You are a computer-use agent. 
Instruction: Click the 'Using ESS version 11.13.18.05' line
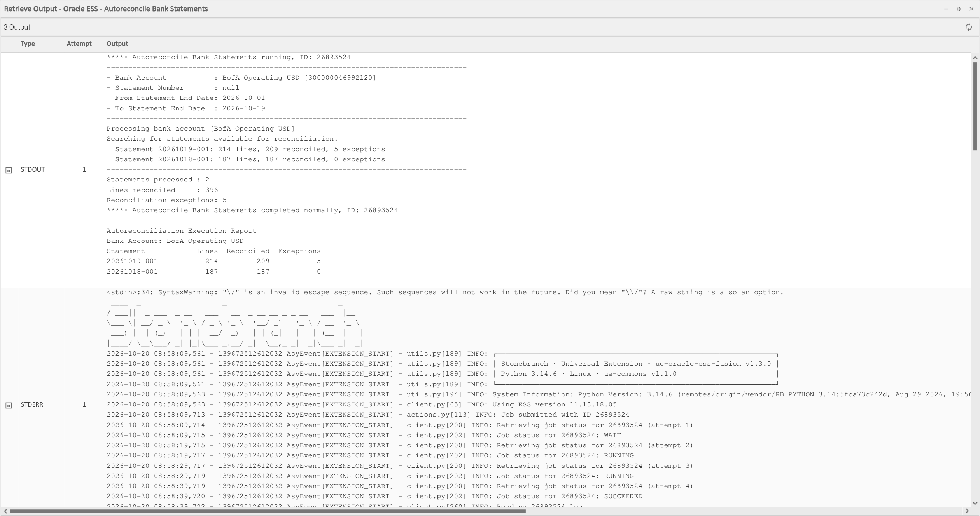point(362,404)
